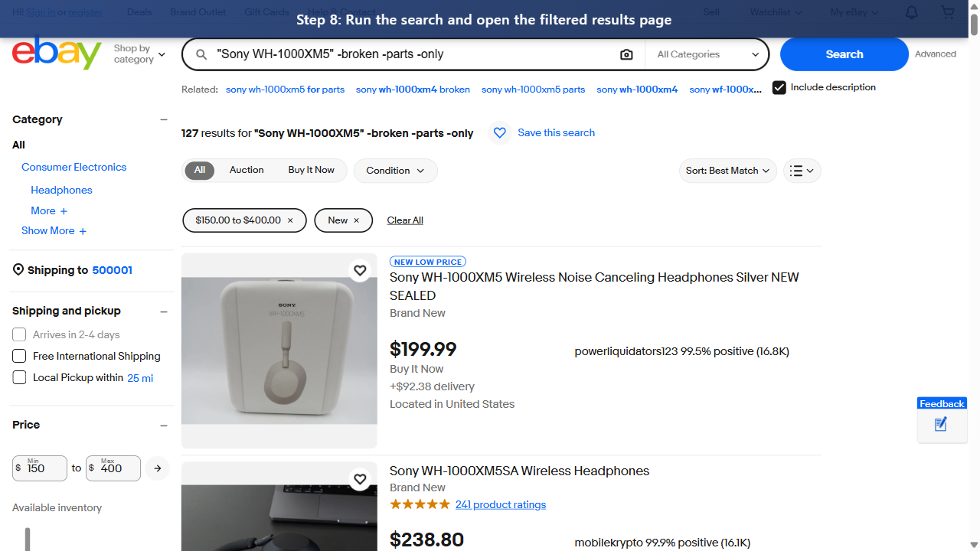This screenshot has height=551, width=980.
Task: Save the Sony WH-1000XM5 Silver listing with heart icon
Action: click(x=360, y=270)
